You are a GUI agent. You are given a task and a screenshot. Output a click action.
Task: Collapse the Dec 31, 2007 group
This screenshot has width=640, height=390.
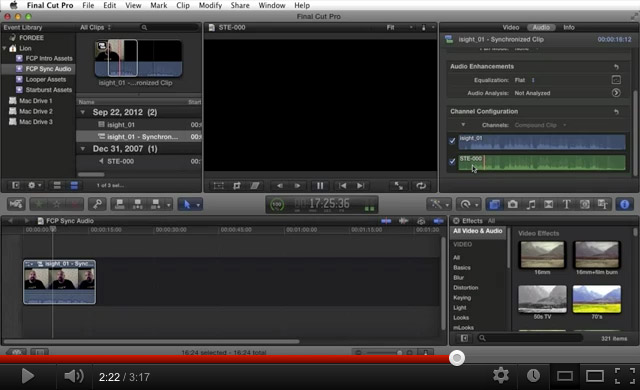83,149
